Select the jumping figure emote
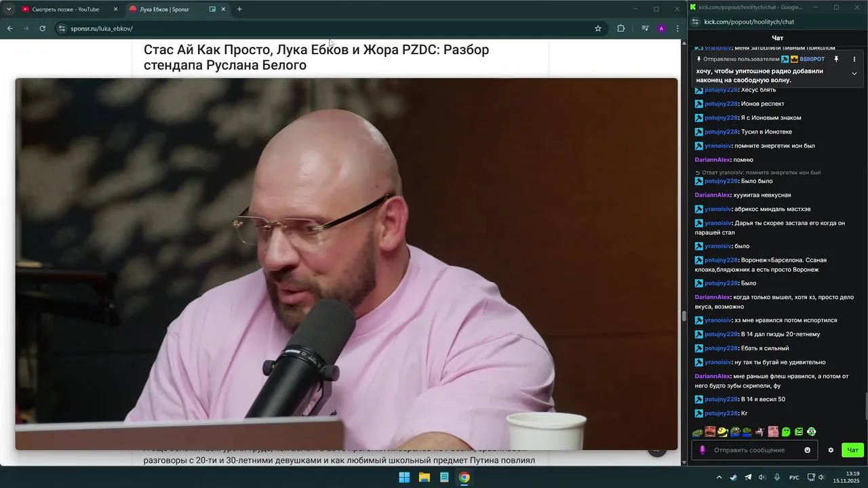 click(759, 432)
